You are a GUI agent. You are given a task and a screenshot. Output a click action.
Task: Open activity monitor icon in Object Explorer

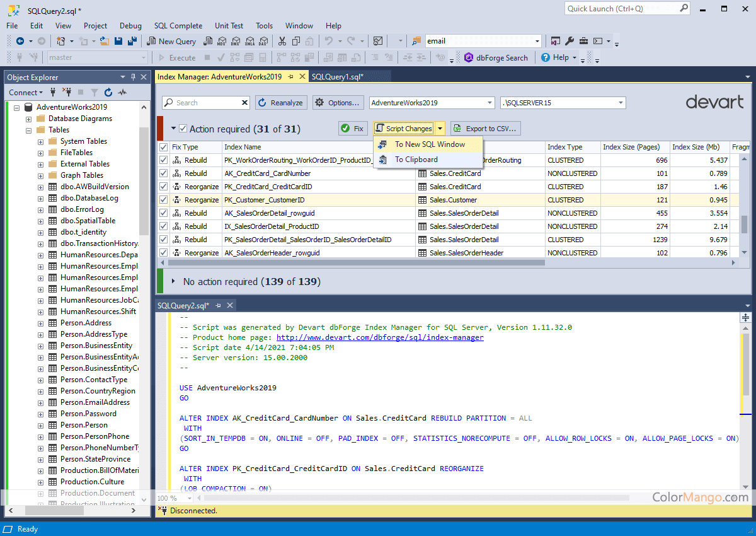[122, 92]
